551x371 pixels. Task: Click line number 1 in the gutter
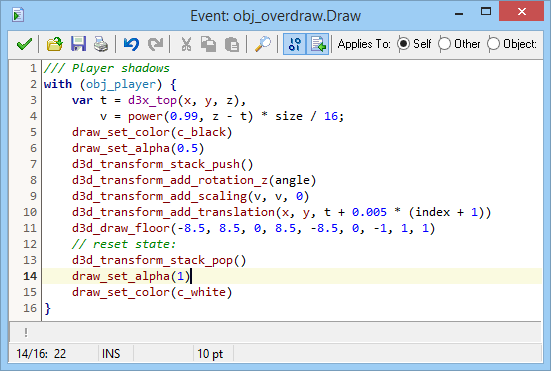(x=33, y=68)
